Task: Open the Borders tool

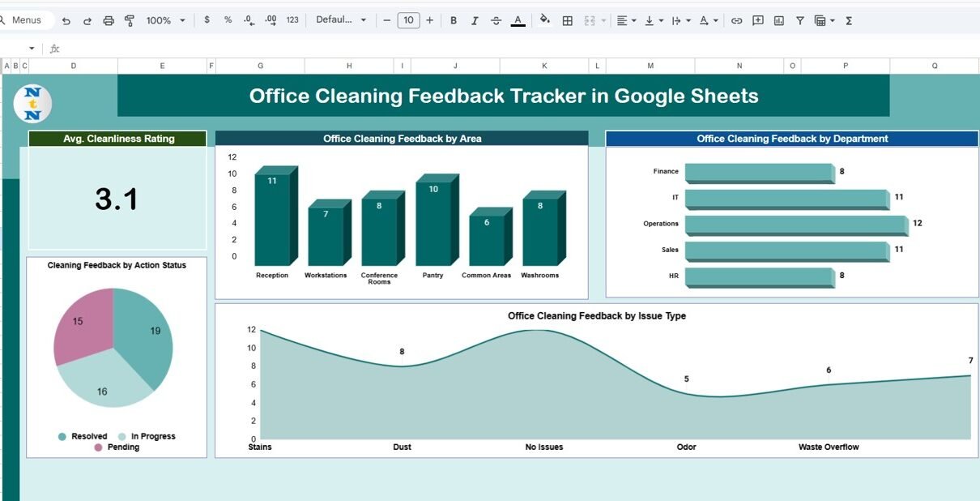Action: [568, 20]
